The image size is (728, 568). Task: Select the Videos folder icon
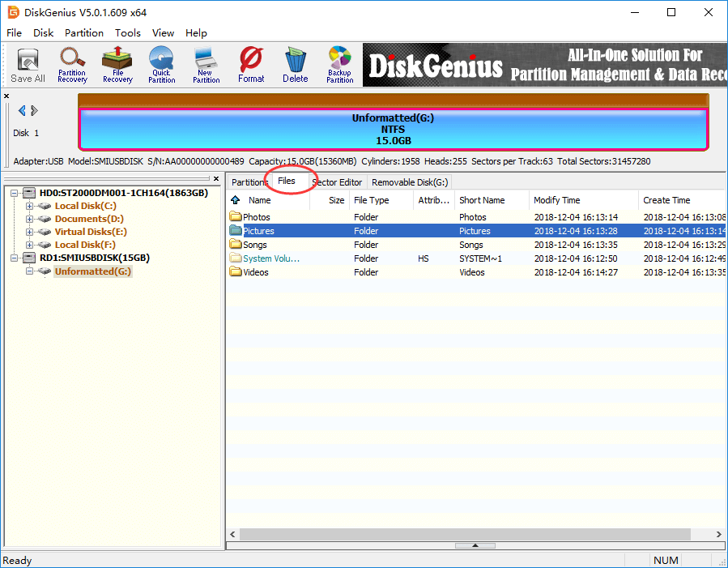[236, 271]
